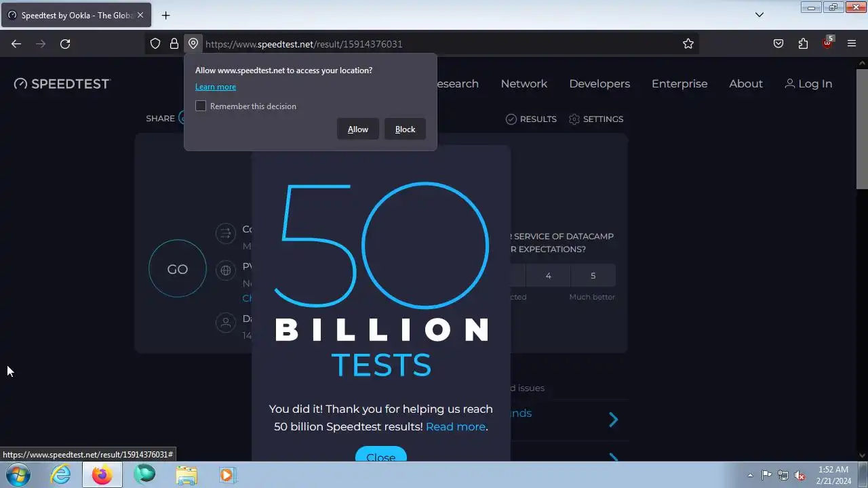Open SETTINGS tab
Screen dimensions: 868x488
[596, 119]
